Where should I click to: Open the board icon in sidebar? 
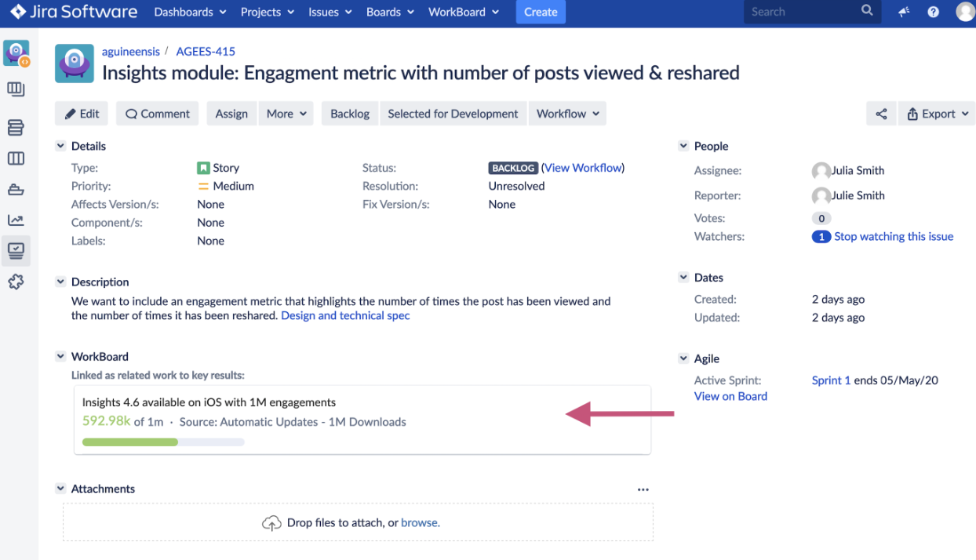pyautogui.click(x=16, y=89)
